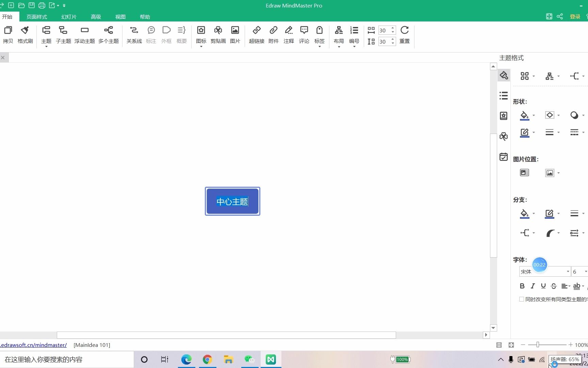This screenshot has height=368, width=588.
Task: Open Microsoft Edge from taskbar
Action: click(186, 359)
